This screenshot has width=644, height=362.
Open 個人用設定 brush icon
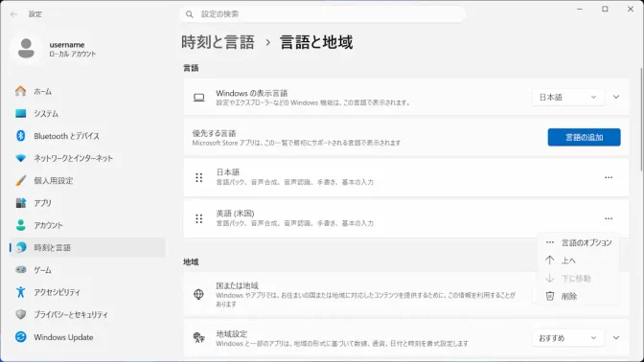pyautogui.click(x=20, y=181)
